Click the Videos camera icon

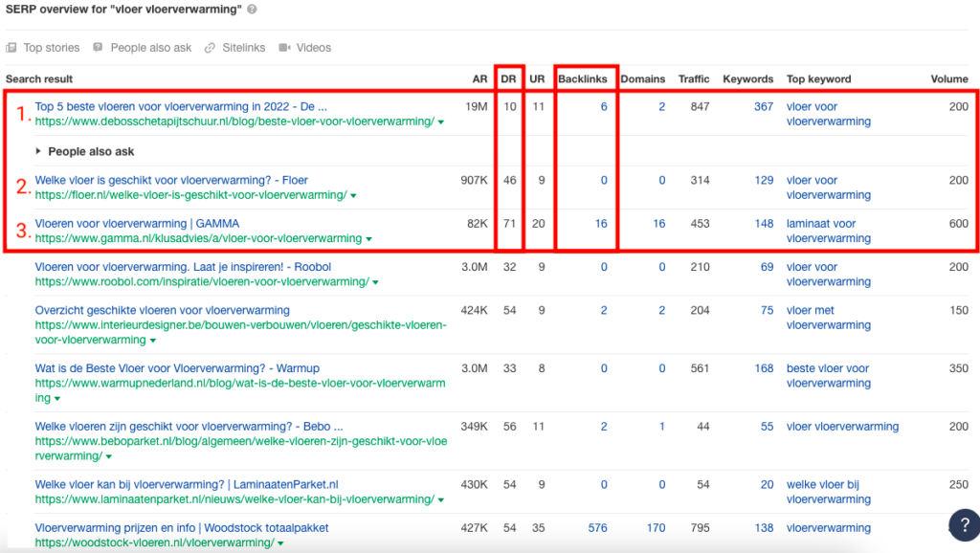pyautogui.click(x=284, y=48)
